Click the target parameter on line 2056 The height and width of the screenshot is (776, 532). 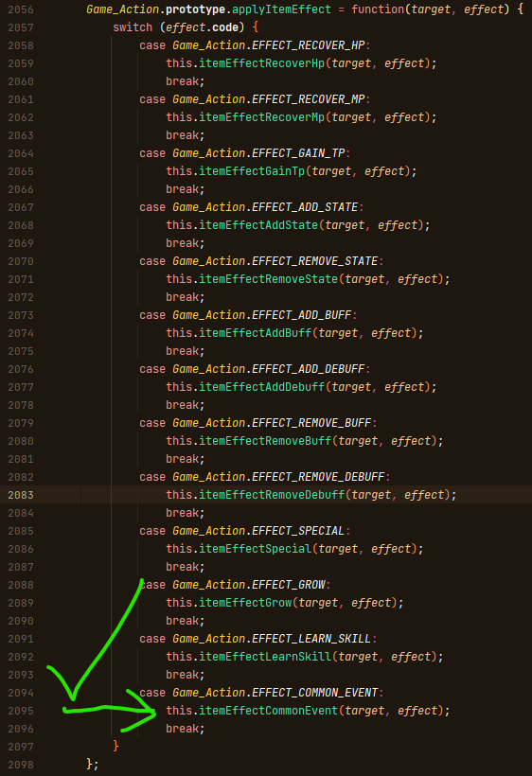pyautogui.click(x=431, y=9)
